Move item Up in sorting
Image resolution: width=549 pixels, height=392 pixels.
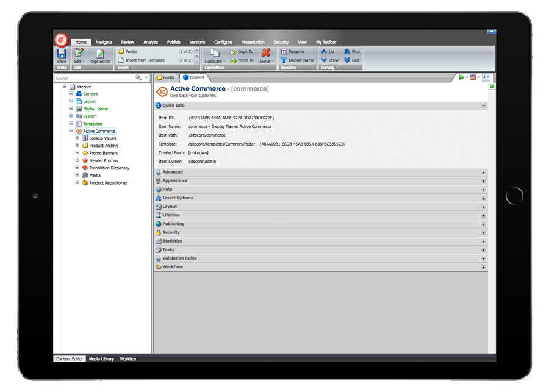click(x=324, y=52)
